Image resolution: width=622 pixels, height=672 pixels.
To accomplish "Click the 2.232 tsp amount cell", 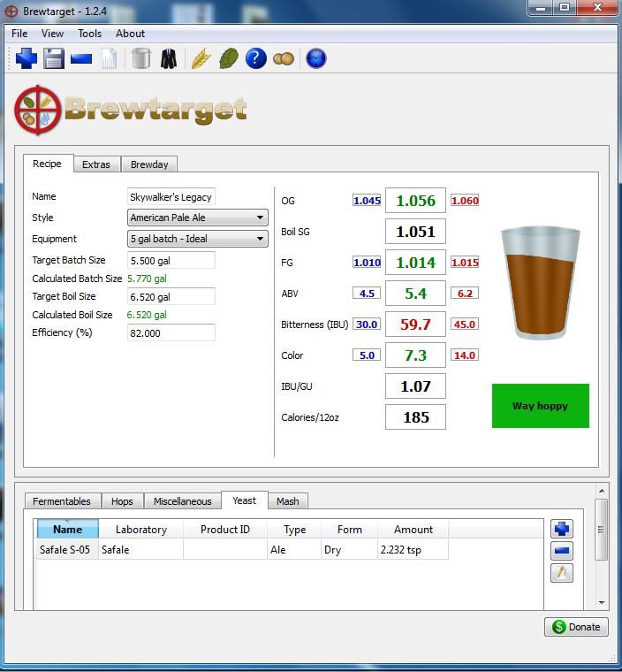I will point(413,549).
